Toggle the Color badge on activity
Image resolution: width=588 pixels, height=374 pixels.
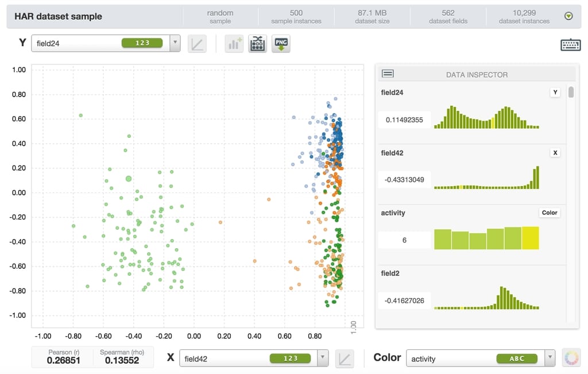point(550,213)
